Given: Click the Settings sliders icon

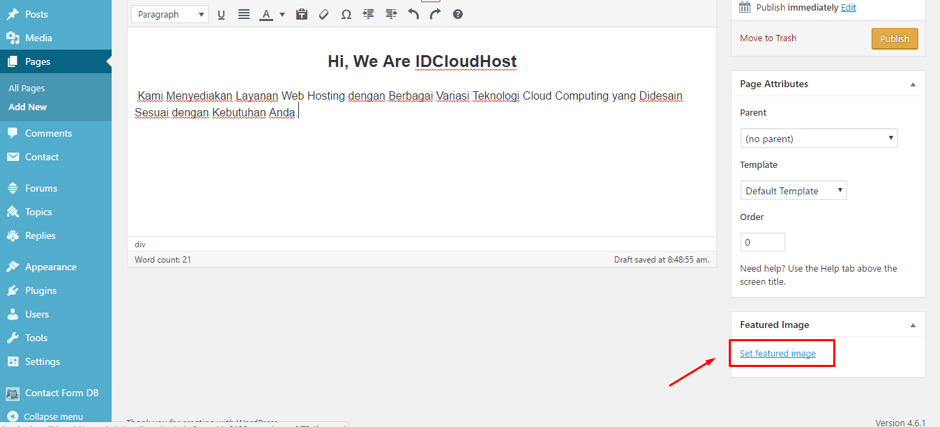Looking at the screenshot, I should (13, 362).
